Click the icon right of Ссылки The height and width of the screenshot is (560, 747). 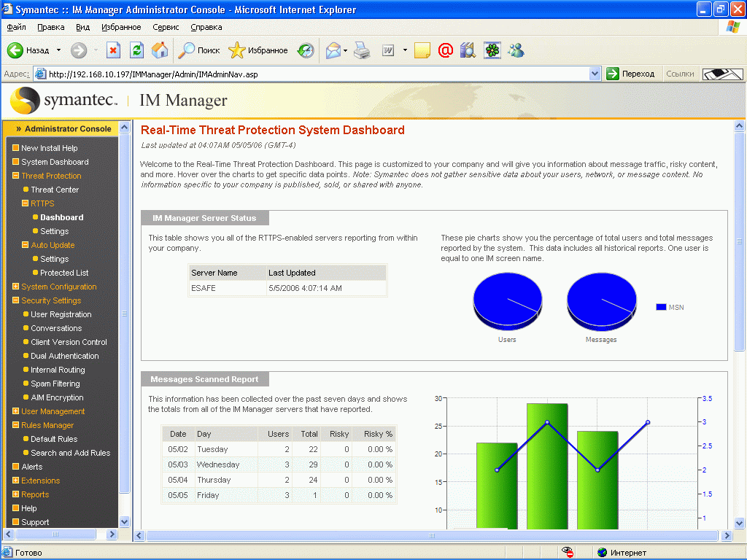(723, 74)
